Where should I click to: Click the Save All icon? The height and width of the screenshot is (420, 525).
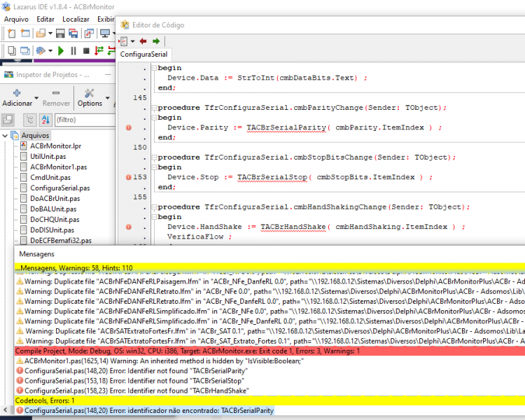pyautogui.click(x=73, y=33)
